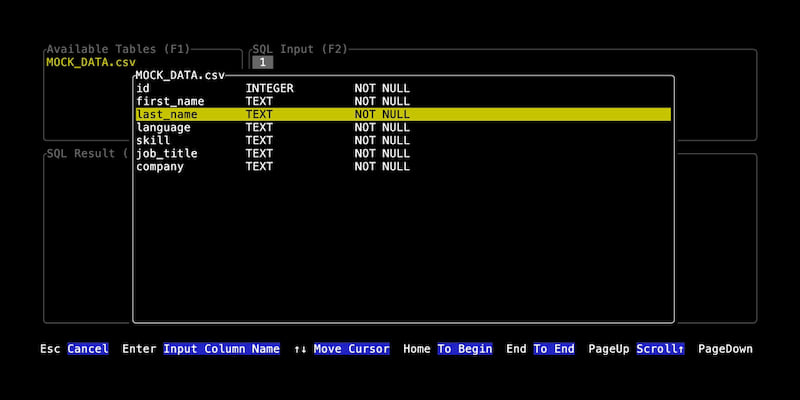800x400 pixels.
Task: Click the To End shortcut label
Action: (x=554, y=349)
